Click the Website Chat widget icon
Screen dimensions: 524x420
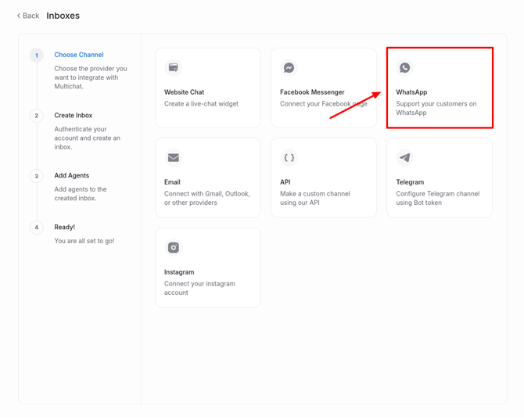174,68
